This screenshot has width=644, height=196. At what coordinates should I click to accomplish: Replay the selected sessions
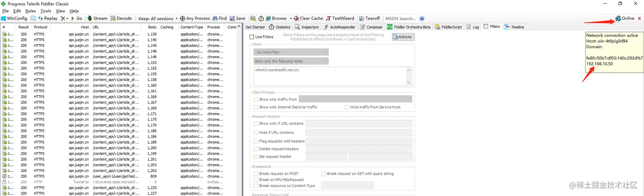[x=48, y=18]
